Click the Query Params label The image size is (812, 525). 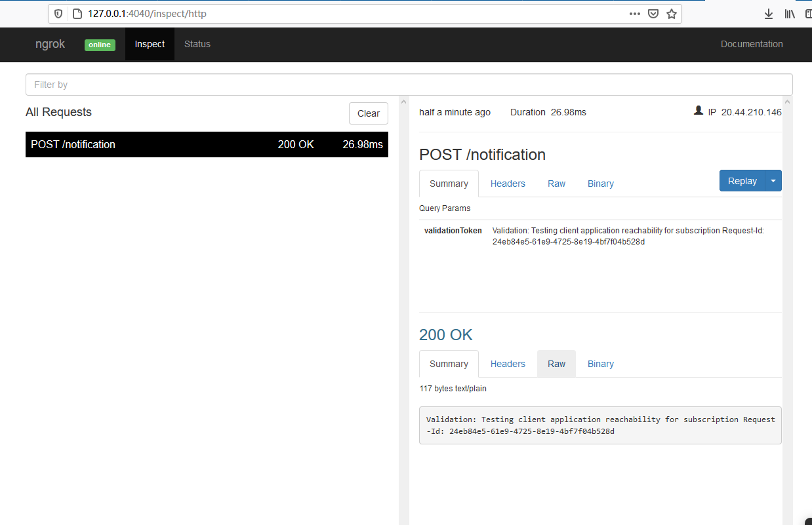tap(445, 208)
